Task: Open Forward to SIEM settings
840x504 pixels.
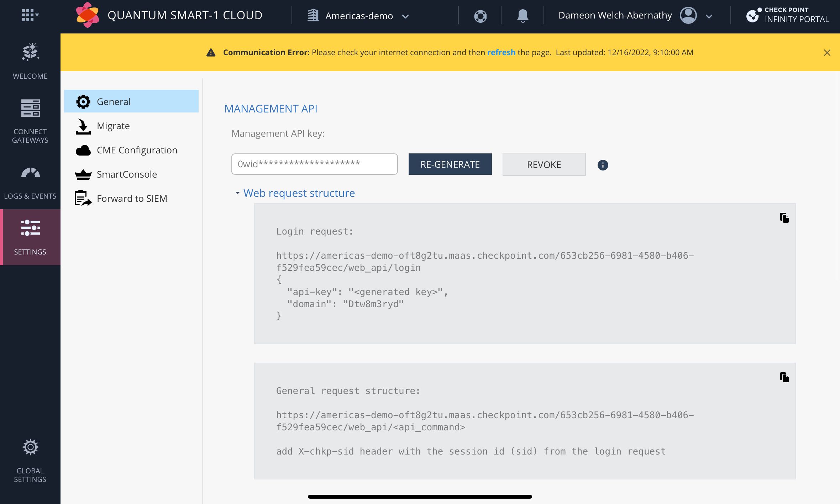Action: (131, 199)
